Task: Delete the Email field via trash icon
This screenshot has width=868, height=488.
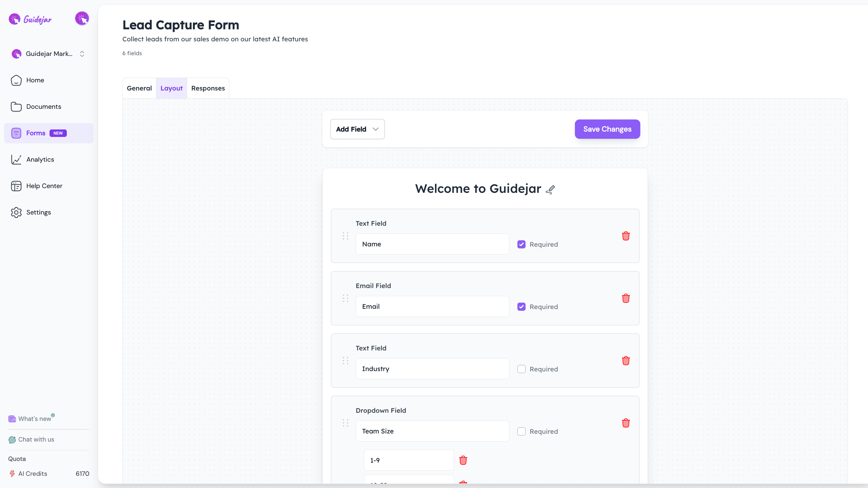Action: [626, 298]
